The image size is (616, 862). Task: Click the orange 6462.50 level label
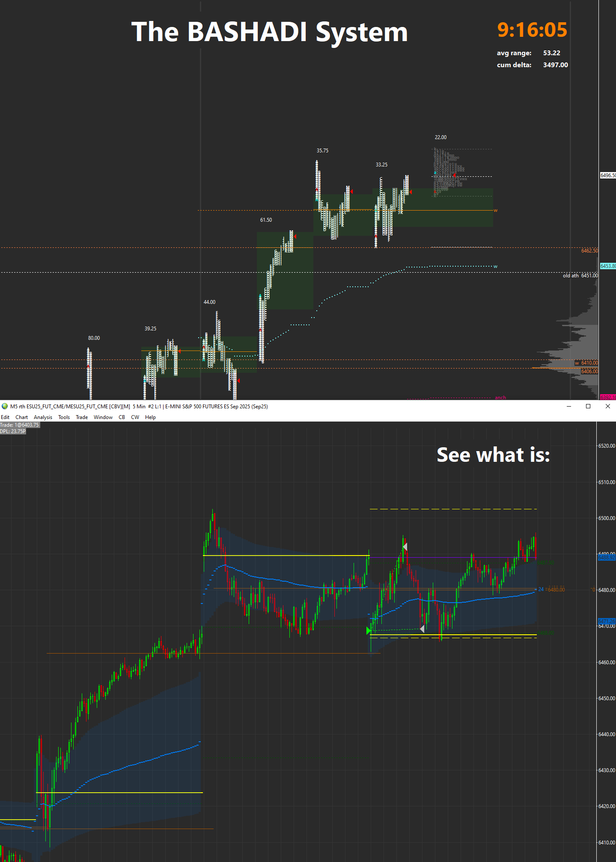[590, 251]
